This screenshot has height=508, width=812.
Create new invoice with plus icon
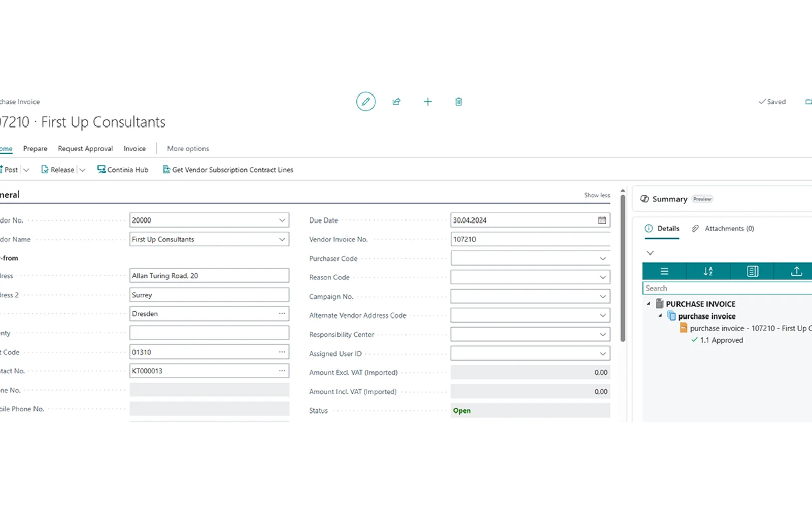point(428,102)
